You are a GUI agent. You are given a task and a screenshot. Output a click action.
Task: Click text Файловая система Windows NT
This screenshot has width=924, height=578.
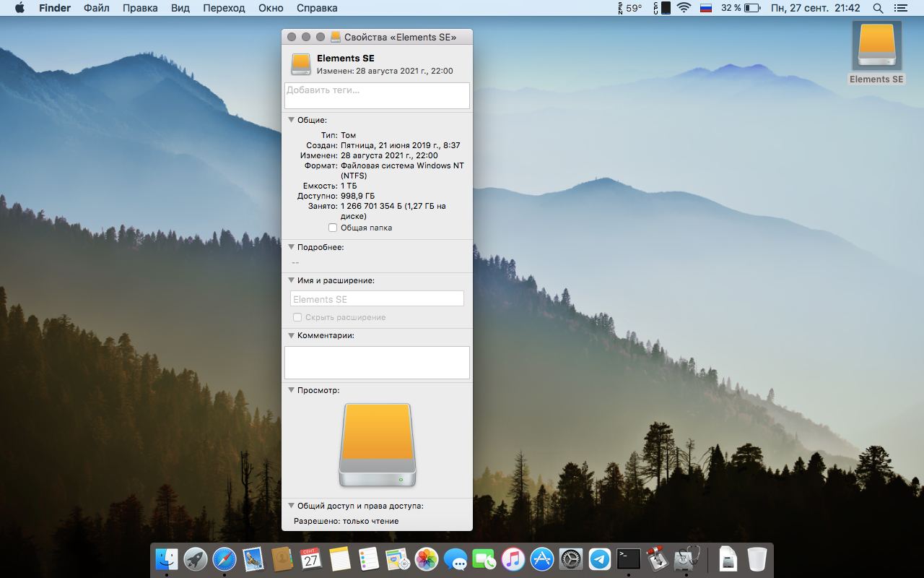click(x=402, y=165)
